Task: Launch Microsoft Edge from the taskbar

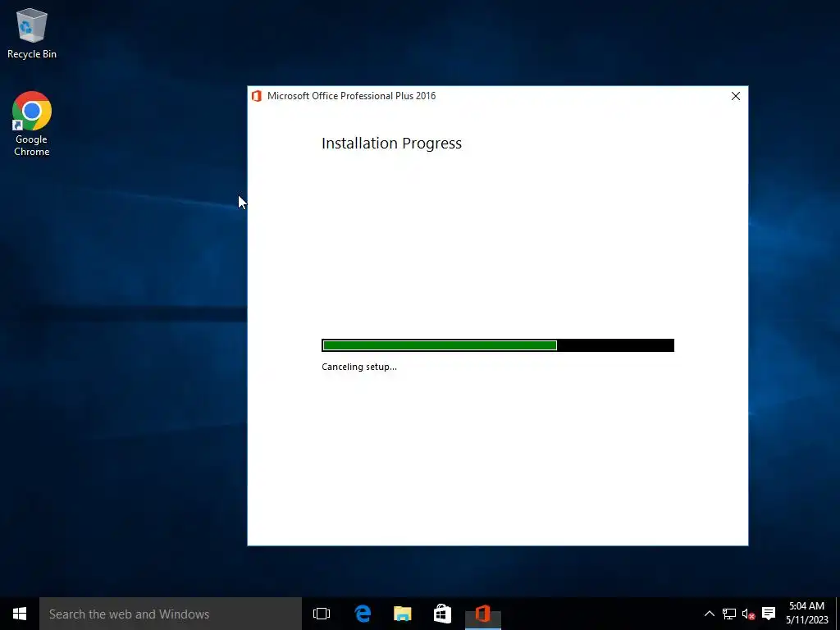Action: click(x=363, y=614)
